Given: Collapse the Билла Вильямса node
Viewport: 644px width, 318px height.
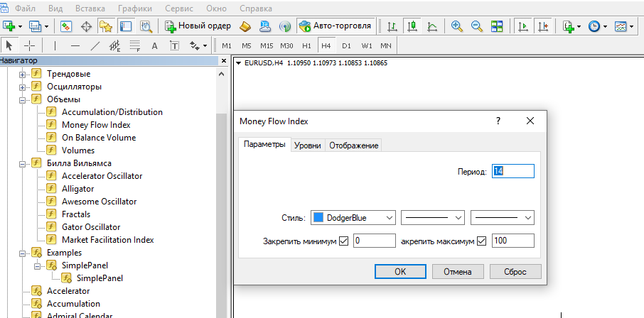Looking at the screenshot, I should [x=22, y=164].
